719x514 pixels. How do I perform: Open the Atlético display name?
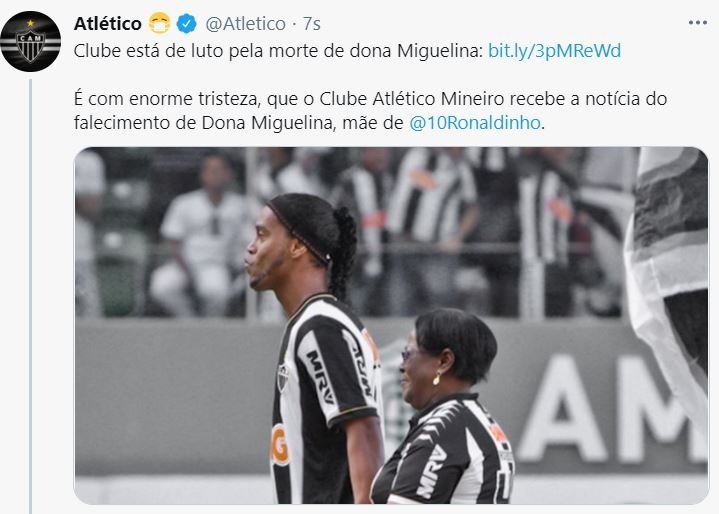108,23
